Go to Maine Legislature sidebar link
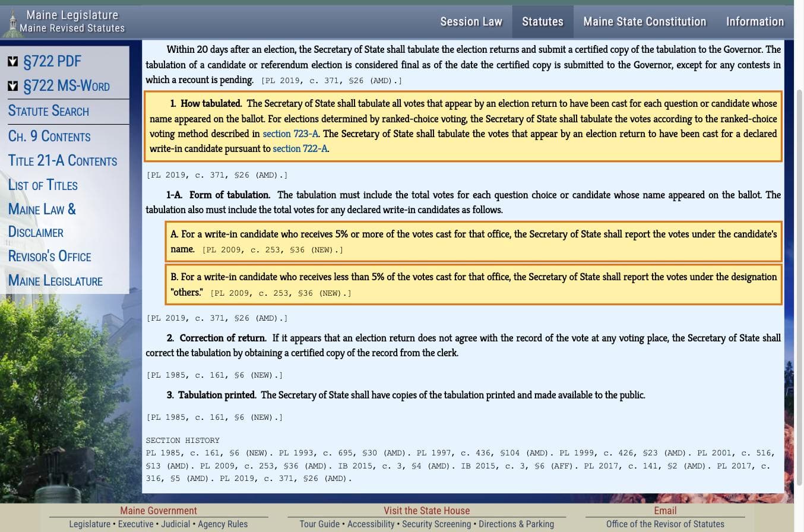The image size is (804, 532). [55, 281]
